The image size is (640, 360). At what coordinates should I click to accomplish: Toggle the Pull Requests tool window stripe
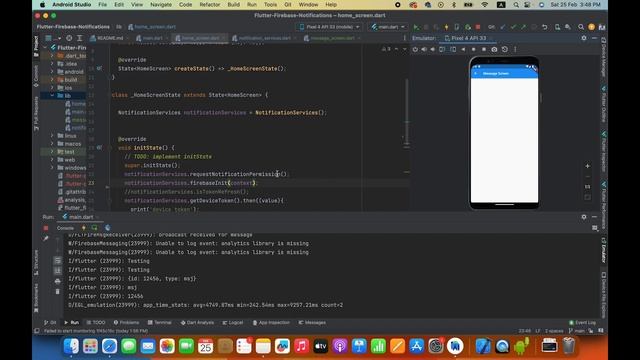point(36,113)
